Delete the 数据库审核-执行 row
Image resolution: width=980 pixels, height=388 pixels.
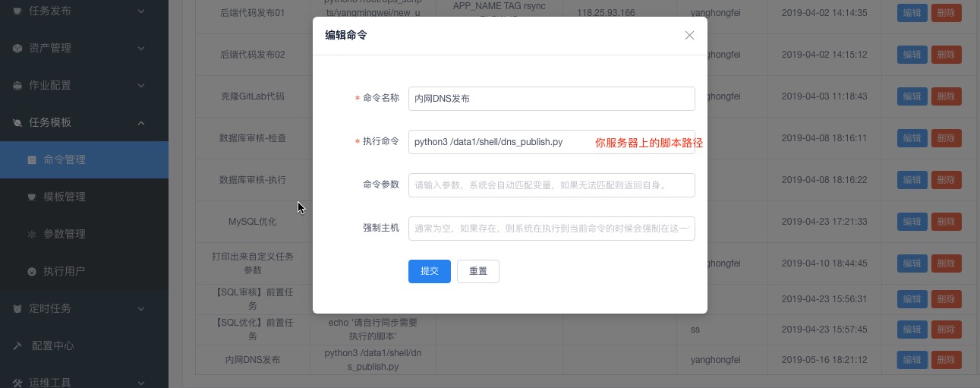[946, 180]
